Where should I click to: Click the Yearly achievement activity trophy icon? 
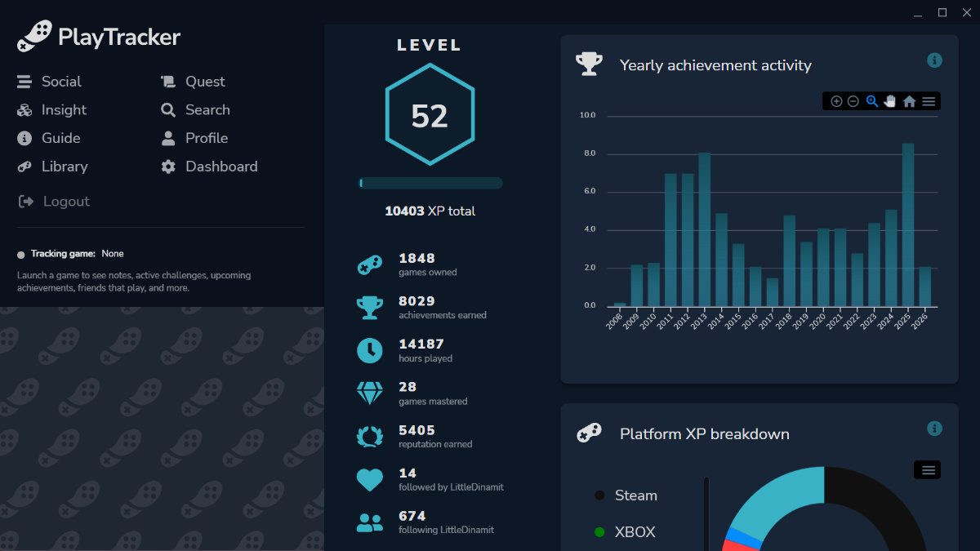(589, 64)
